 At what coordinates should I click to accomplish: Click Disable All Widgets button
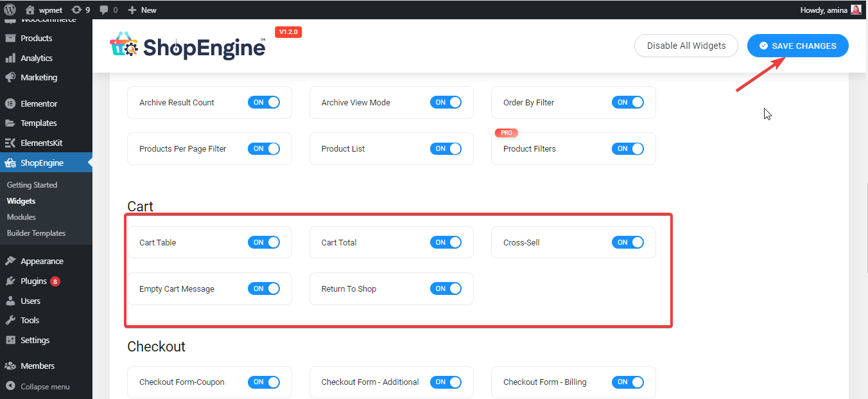pyautogui.click(x=686, y=46)
